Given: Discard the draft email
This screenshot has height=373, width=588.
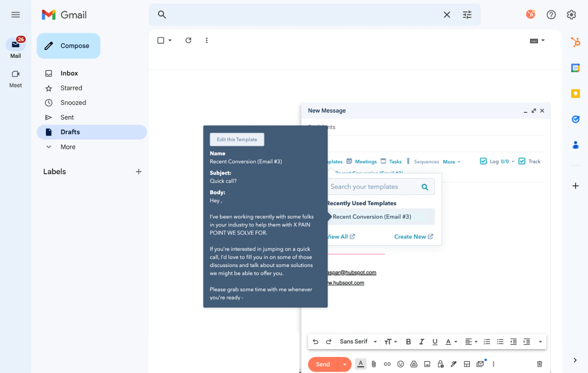Looking at the screenshot, I should tap(539, 364).
